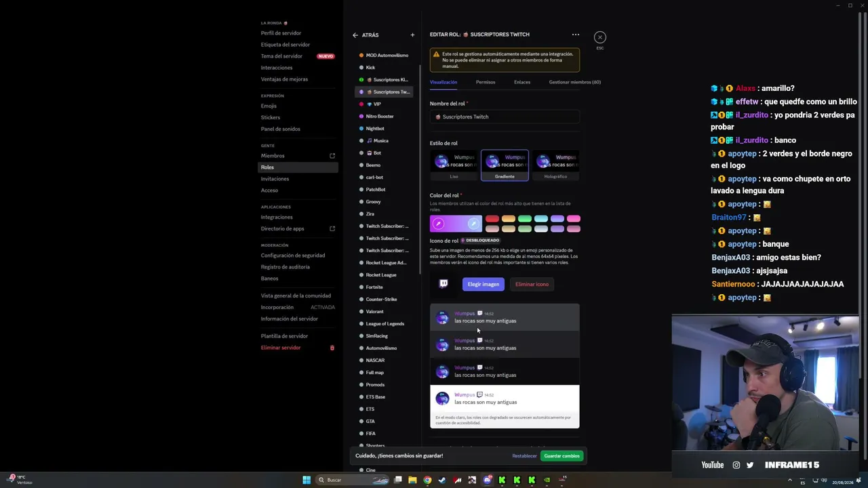Viewport: 868px width, 488px height.
Task: Close settings with the ESC circle button
Action: (600, 37)
